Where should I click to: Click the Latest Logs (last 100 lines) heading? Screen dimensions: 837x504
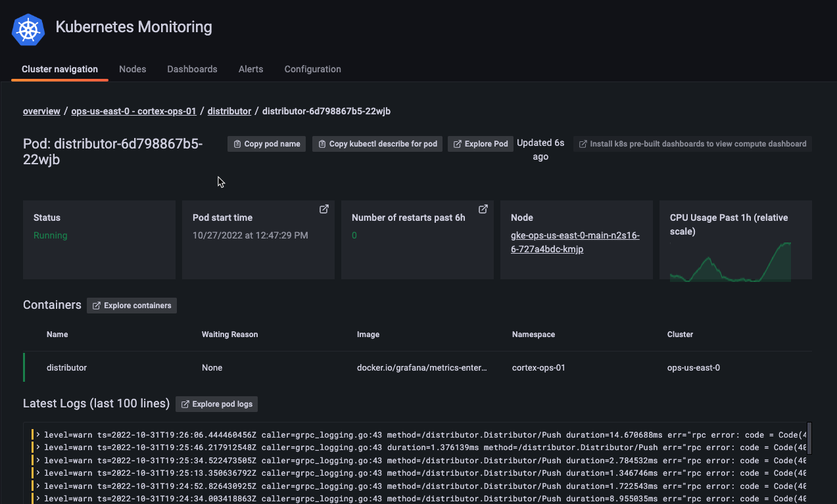pos(97,403)
